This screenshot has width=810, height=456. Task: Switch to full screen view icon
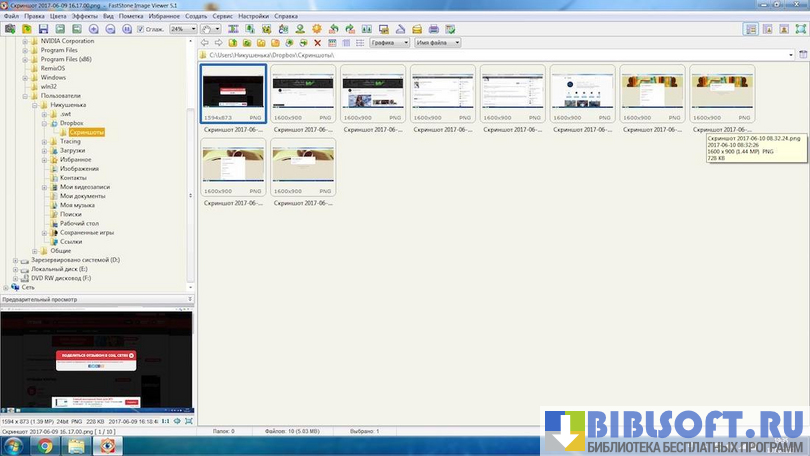coord(800,29)
